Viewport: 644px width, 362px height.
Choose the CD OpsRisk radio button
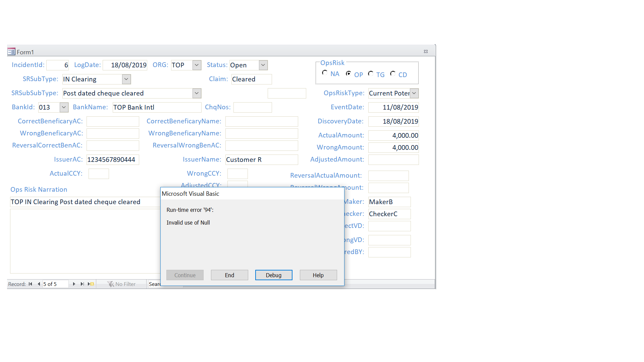pyautogui.click(x=393, y=73)
